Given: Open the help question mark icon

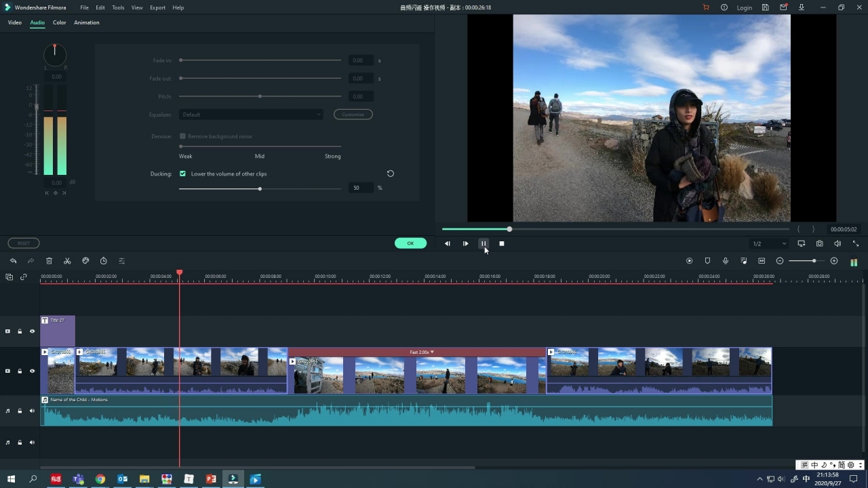Looking at the screenshot, I should click(x=724, y=7).
